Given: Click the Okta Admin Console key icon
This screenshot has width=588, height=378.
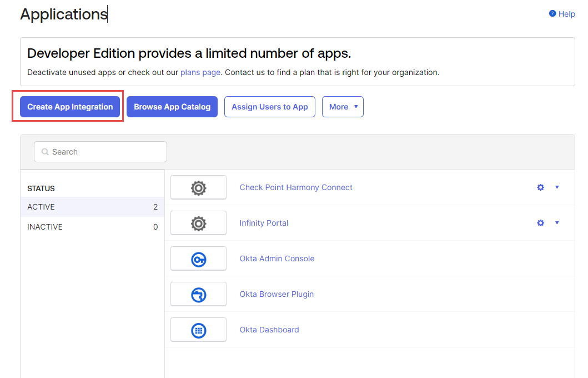Looking at the screenshot, I should [x=198, y=259].
